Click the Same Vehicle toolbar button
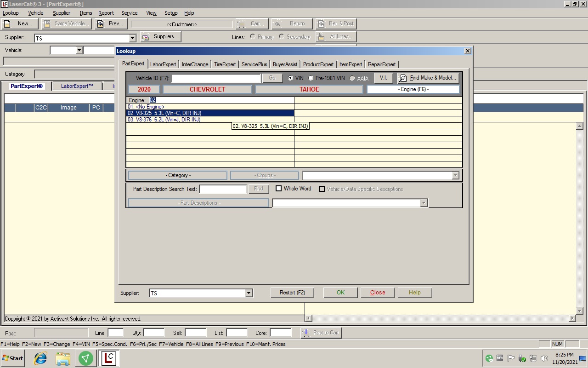Viewport: 588px width, 368px height. point(66,23)
